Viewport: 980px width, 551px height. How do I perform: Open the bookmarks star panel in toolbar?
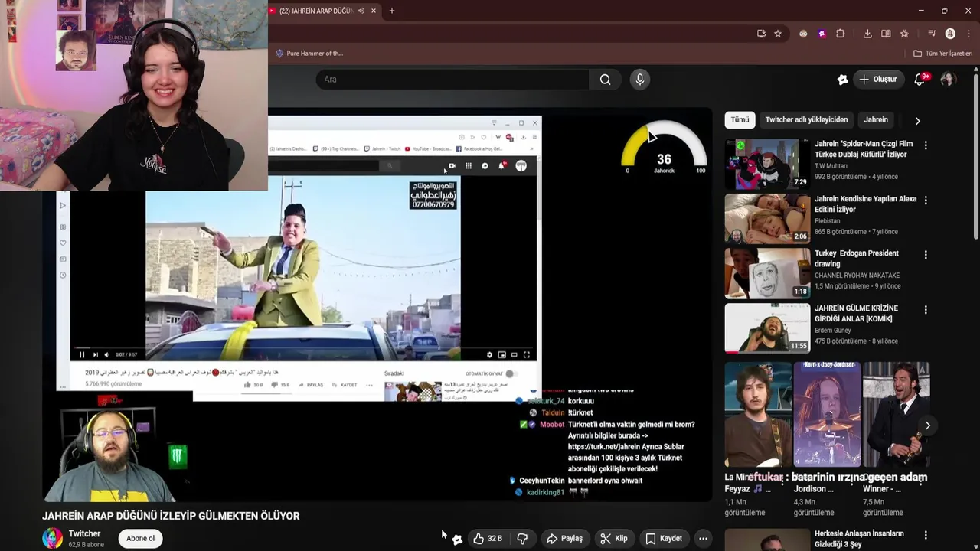point(904,34)
